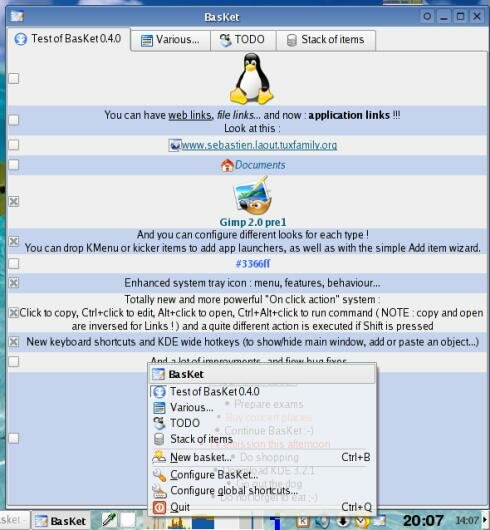This screenshot has width=490, height=530.
Task: Click the Tux penguin image
Action: point(251,78)
